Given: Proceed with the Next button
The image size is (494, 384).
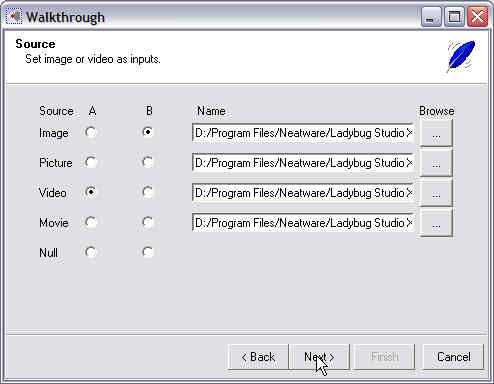Looking at the screenshot, I should point(319,357).
